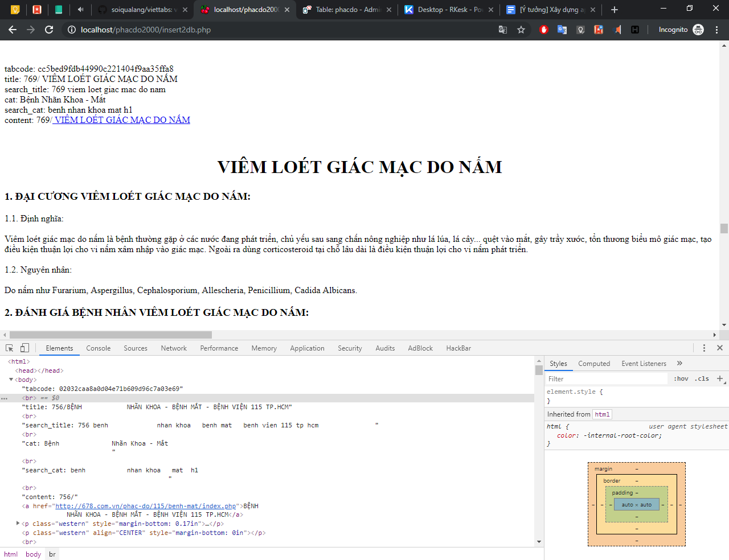
Task: Bookmark this page with the star
Action: 521,30
